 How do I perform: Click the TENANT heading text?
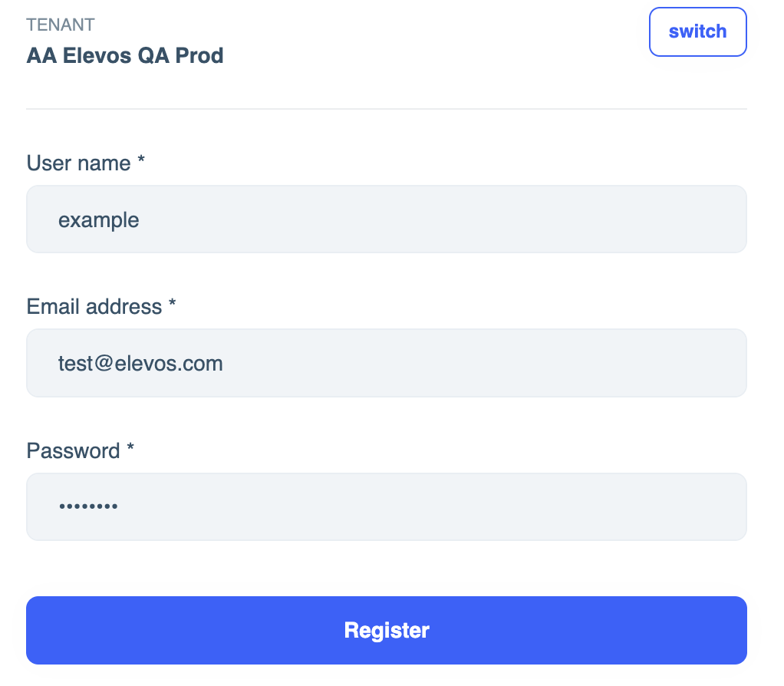tap(61, 25)
